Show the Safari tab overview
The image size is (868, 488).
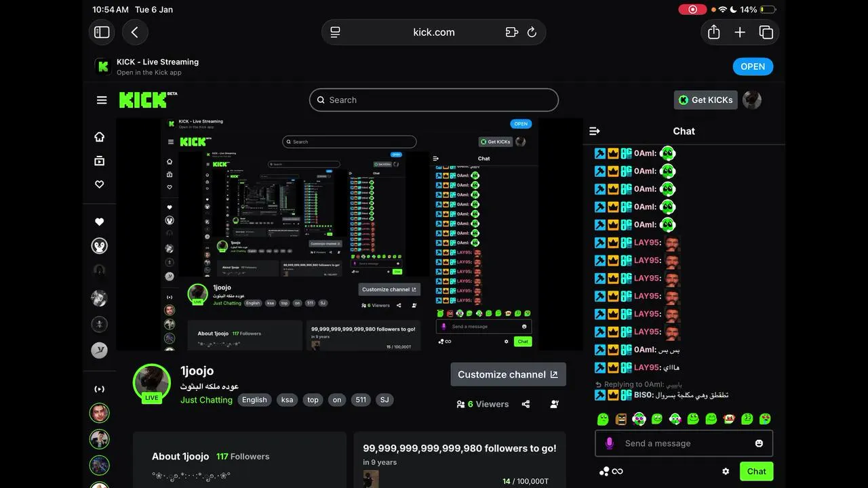pos(766,32)
